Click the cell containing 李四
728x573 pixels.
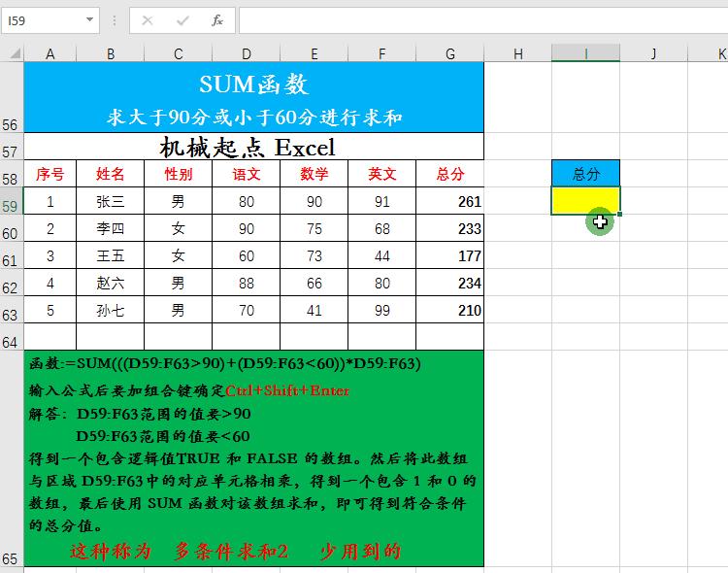[111, 228]
